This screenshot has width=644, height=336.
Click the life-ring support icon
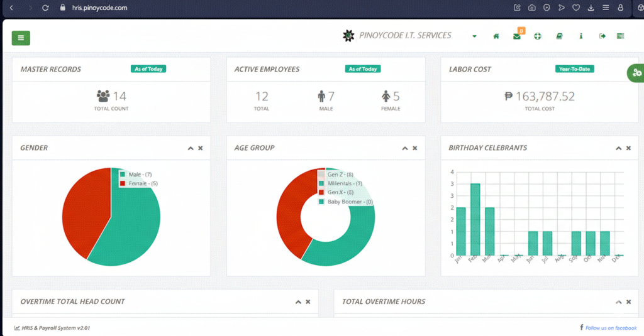coord(538,36)
